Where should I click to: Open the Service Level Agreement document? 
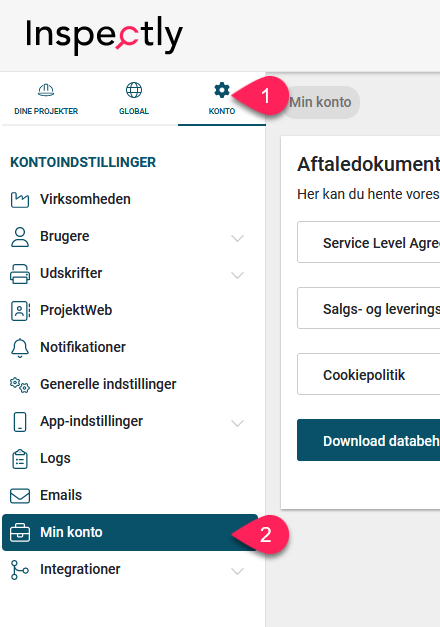point(368,242)
